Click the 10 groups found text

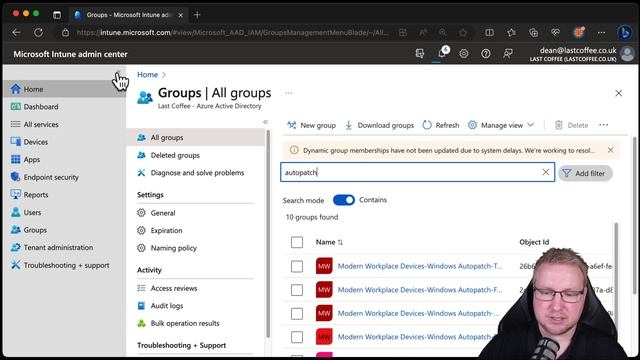[x=312, y=217]
